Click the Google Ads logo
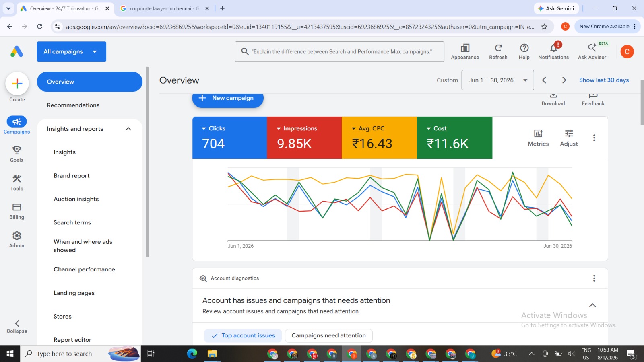The image size is (644, 362). point(17,51)
